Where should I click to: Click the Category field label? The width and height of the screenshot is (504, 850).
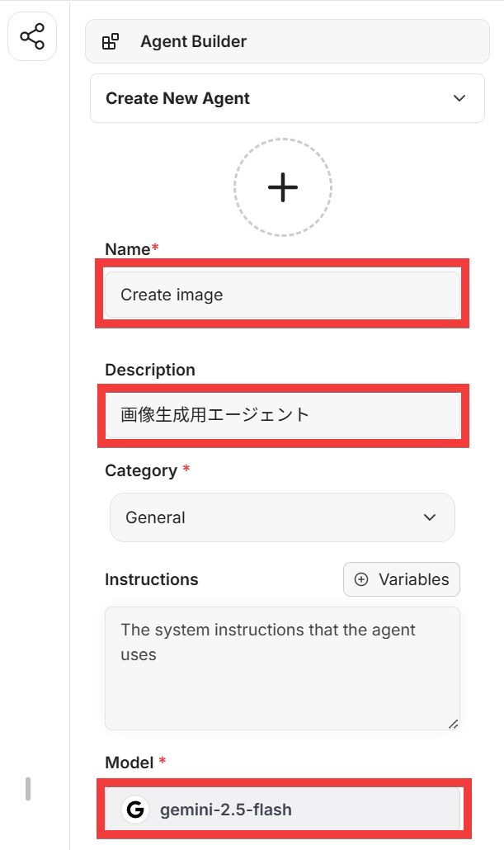click(141, 470)
